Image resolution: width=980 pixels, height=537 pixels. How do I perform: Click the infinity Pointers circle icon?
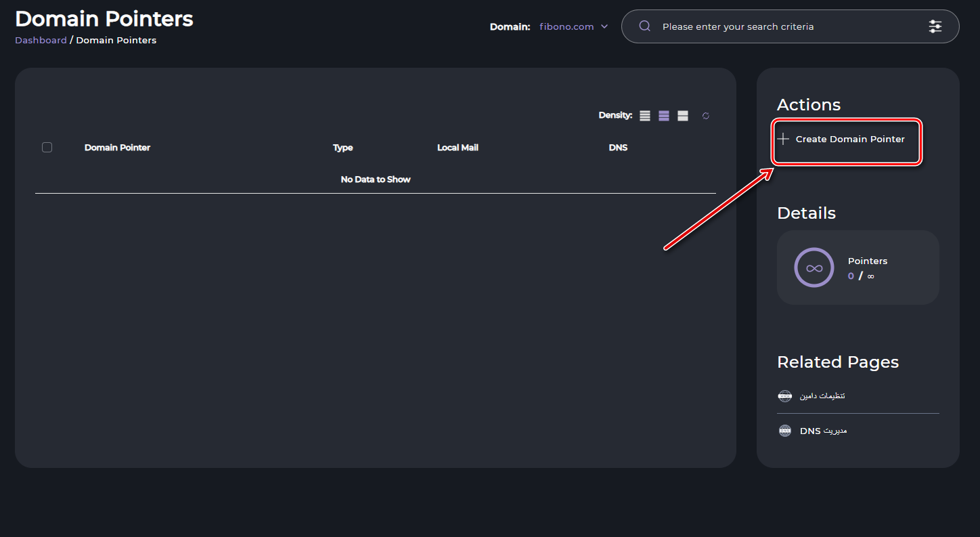pyautogui.click(x=814, y=267)
